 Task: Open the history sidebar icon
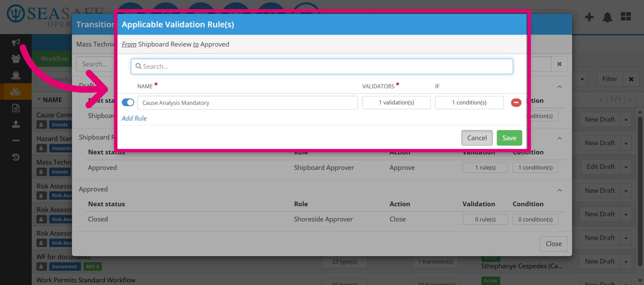coord(16,157)
